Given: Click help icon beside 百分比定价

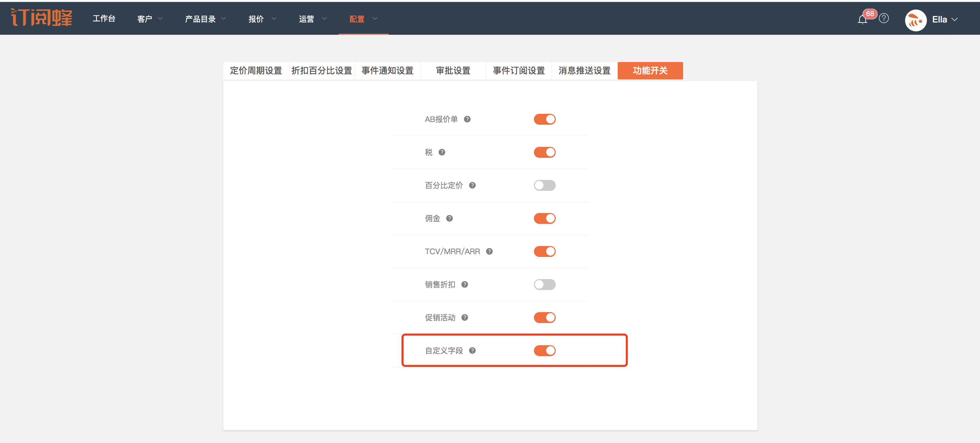Looking at the screenshot, I should (x=472, y=185).
